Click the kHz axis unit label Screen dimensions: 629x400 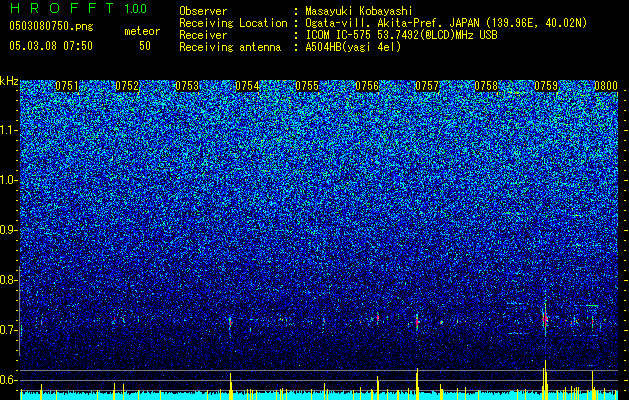click(9, 81)
